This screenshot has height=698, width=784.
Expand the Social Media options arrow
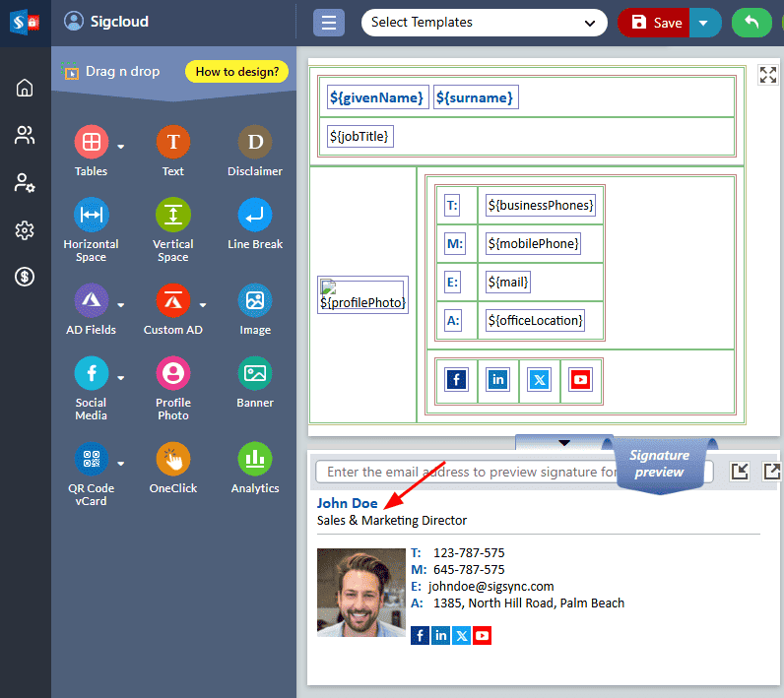pos(121,377)
